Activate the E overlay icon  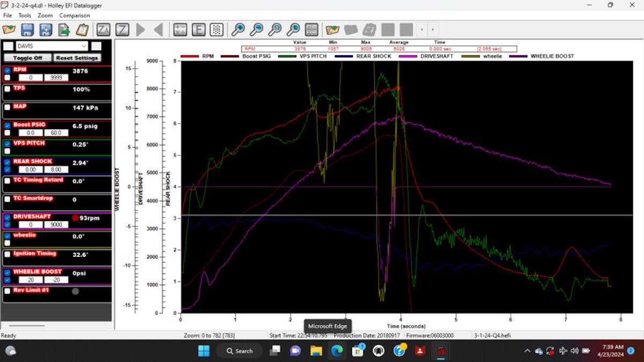(198, 29)
